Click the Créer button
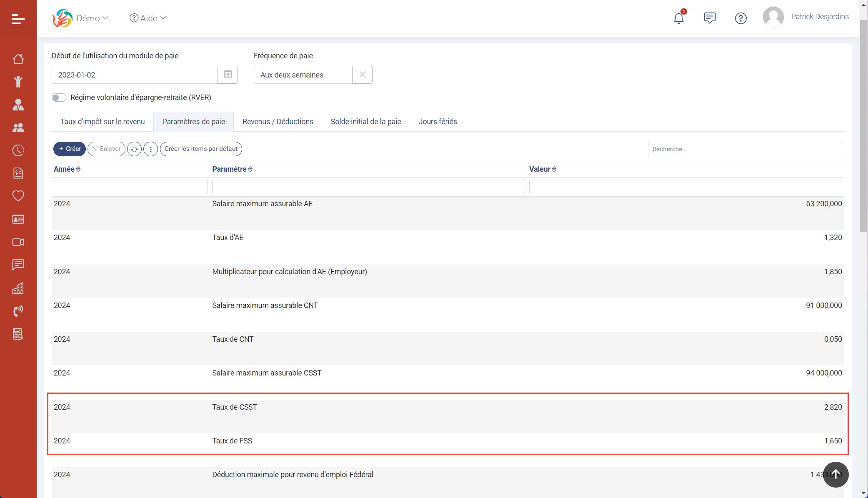Image resolution: width=868 pixels, height=498 pixels. click(x=70, y=149)
